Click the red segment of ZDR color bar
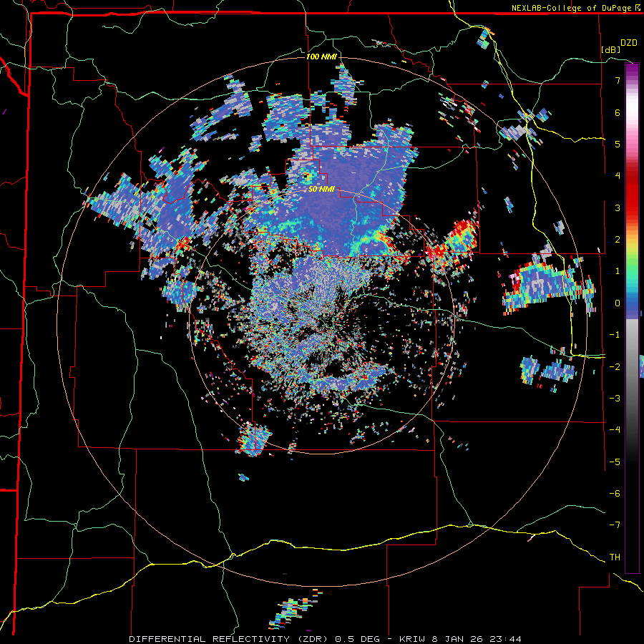Screen dimensions: 644x644 click(x=632, y=193)
